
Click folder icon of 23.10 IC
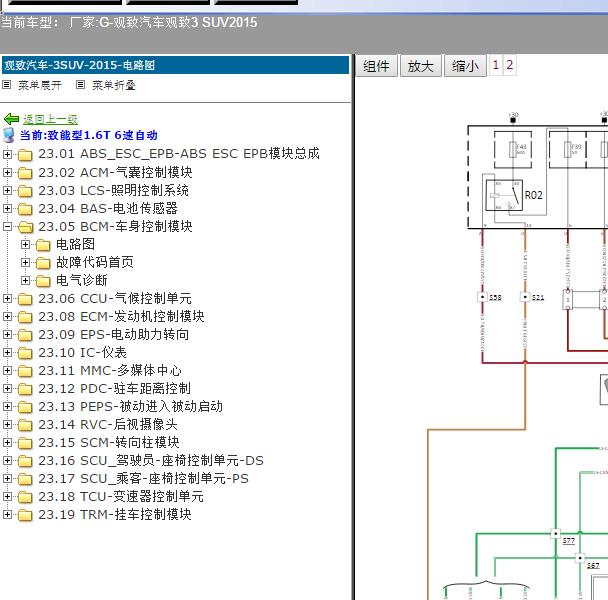pyautogui.click(x=25, y=353)
